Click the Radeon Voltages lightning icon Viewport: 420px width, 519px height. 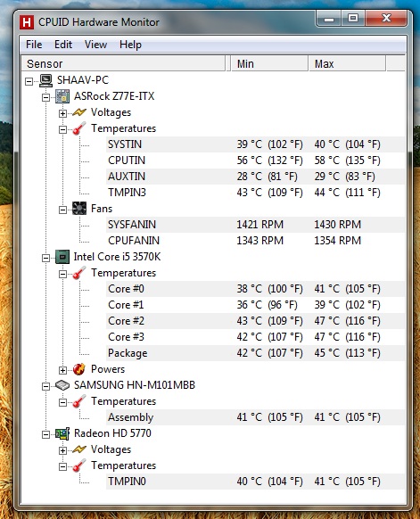79,449
